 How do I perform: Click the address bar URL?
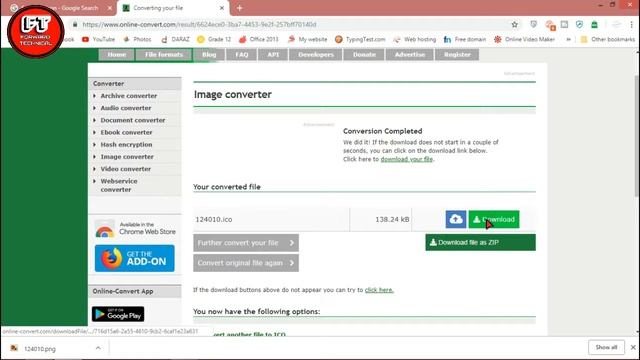(199, 24)
